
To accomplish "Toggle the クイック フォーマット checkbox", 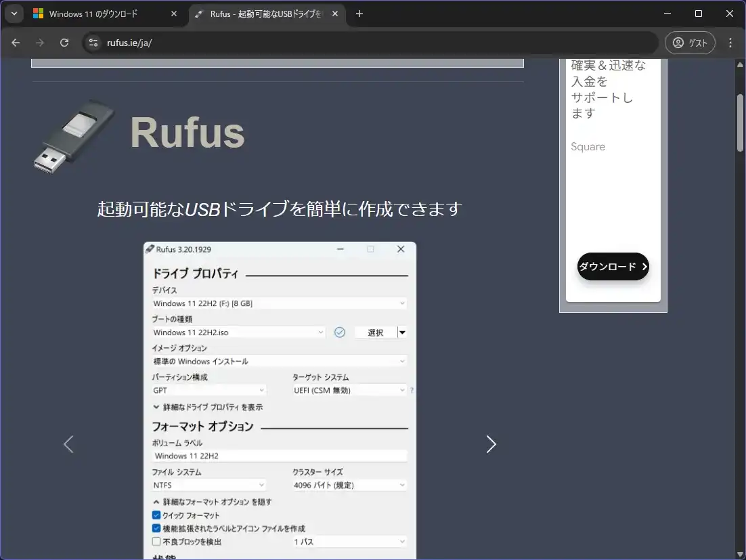I will coord(156,515).
